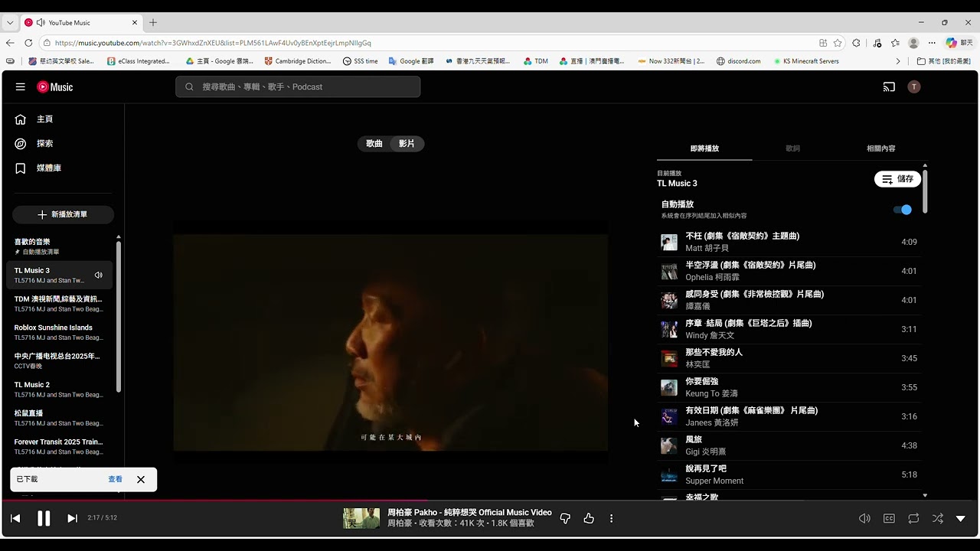The image size is (980, 551).
Task: Open TDM 澳視新聞 playlist
Action: click(x=60, y=304)
